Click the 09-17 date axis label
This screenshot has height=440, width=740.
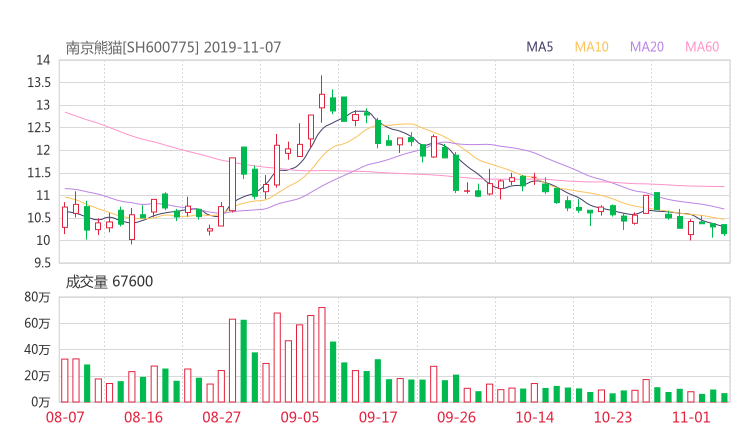[378, 417]
